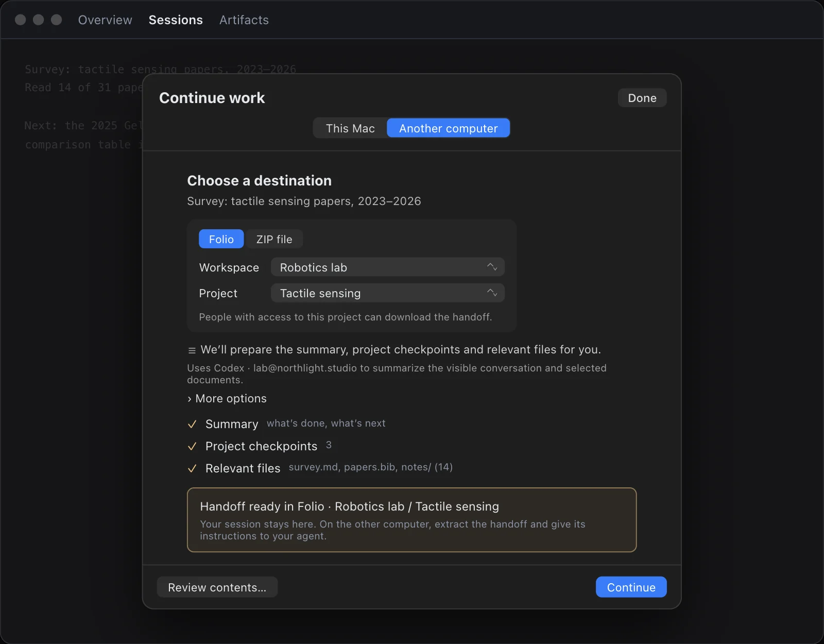This screenshot has height=644, width=824.
Task: Click the Done button
Action: (x=642, y=98)
